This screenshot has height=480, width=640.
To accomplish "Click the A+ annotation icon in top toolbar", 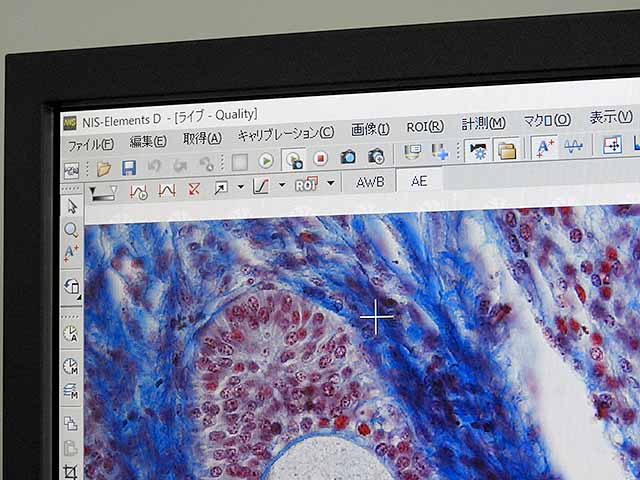I will point(545,147).
